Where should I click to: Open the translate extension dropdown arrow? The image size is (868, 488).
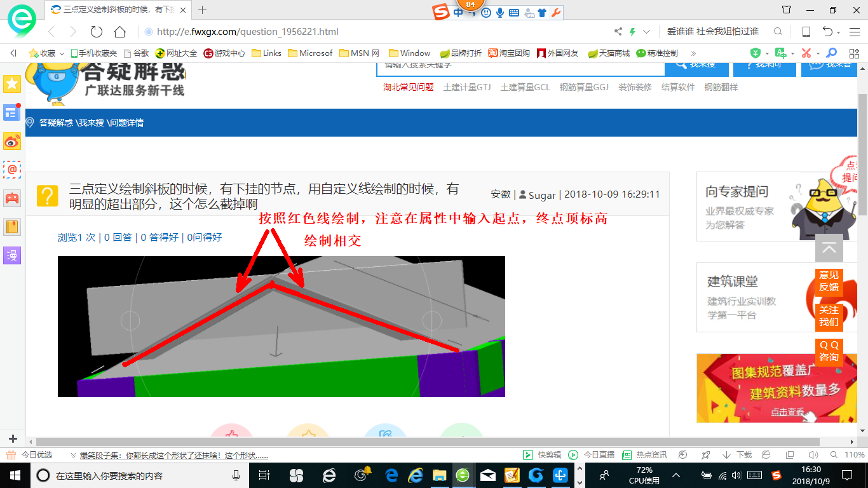pos(792,54)
